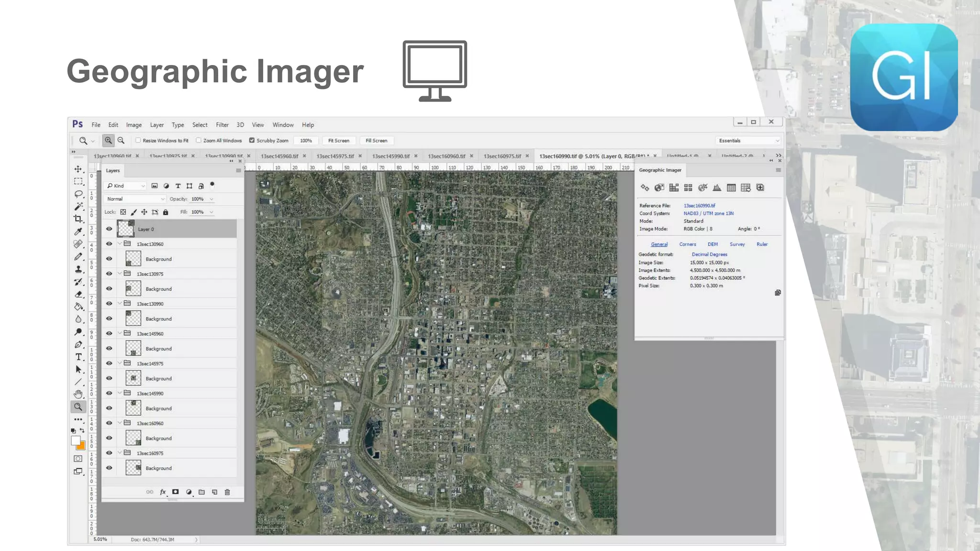This screenshot has width=980, height=551.
Task: Open the Filter menu
Action: coord(222,125)
